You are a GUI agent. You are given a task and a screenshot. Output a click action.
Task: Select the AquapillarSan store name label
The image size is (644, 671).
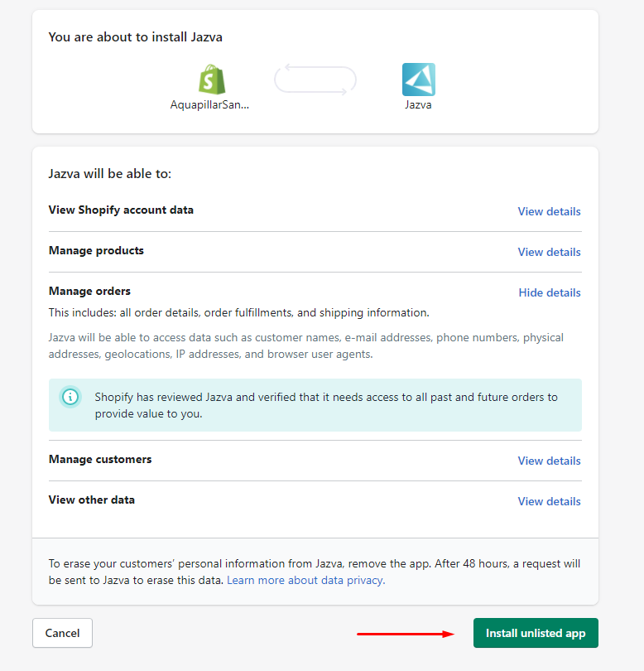coord(209,105)
